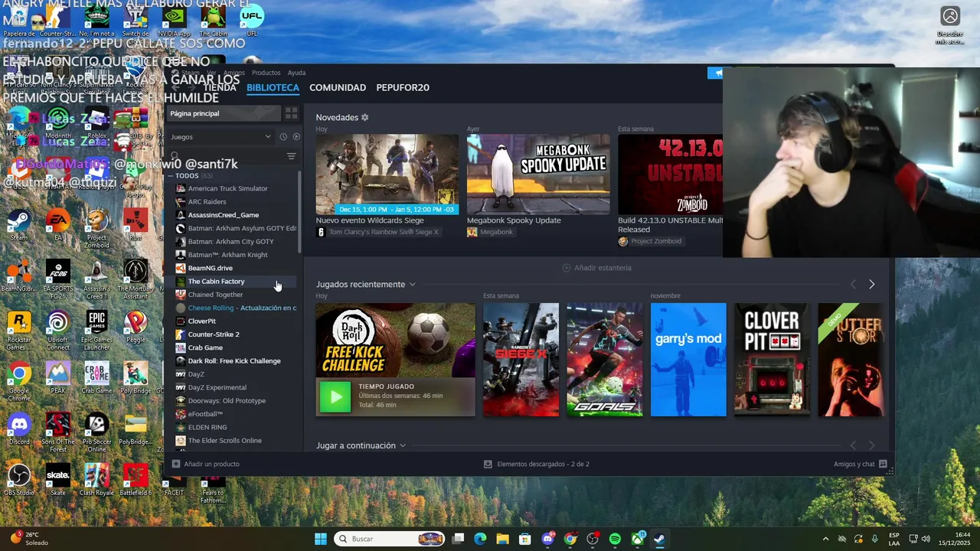This screenshot has height=551, width=980.
Task: Open the PEPUFOR20 profile tab
Action: pos(403,88)
